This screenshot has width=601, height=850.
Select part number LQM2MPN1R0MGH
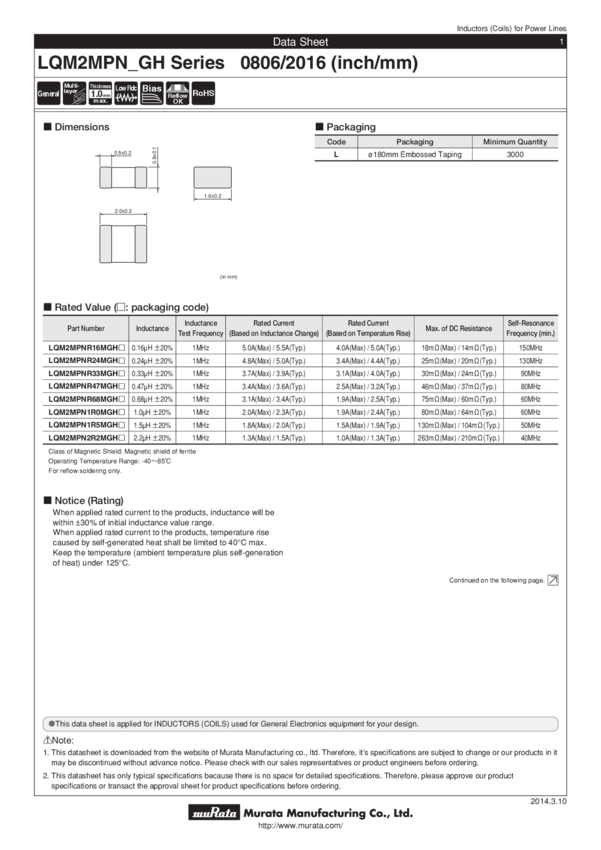click(86, 412)
